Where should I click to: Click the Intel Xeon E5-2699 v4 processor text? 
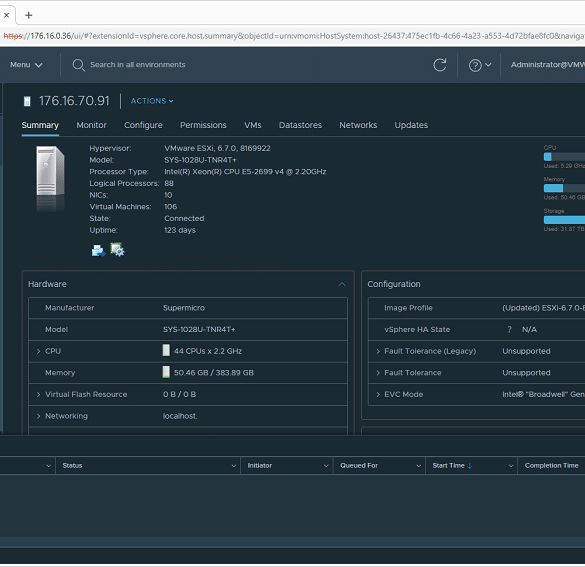(245, 172)
